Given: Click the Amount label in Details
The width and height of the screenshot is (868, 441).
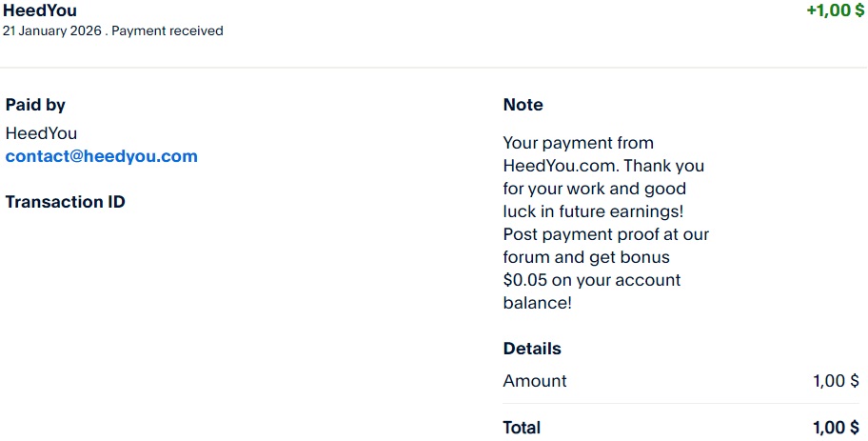Looking at the screenshot, I should (534, 381).
